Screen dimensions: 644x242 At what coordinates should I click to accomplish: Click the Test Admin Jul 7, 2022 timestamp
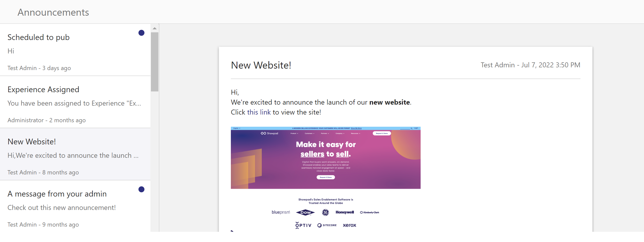tap(530, 65)
